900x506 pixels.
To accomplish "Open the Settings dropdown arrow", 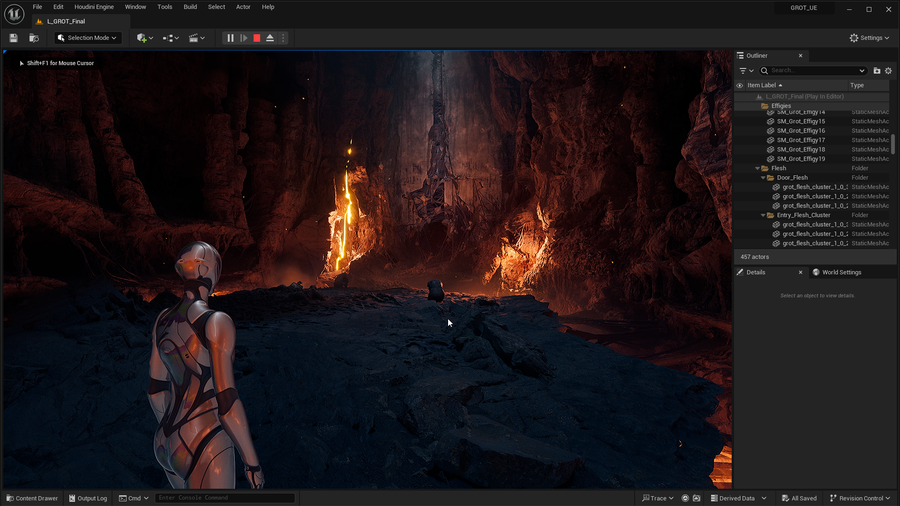I will click(887, 38).
